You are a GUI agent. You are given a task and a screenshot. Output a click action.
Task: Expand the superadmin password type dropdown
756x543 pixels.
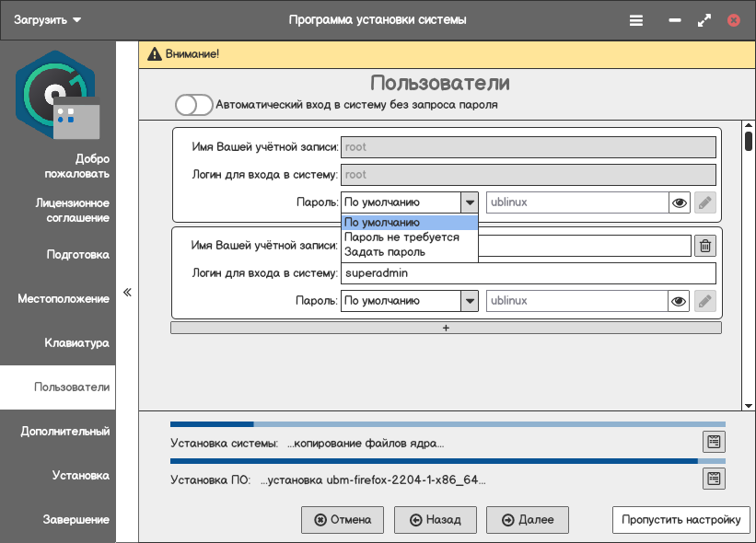click(470, 301)
